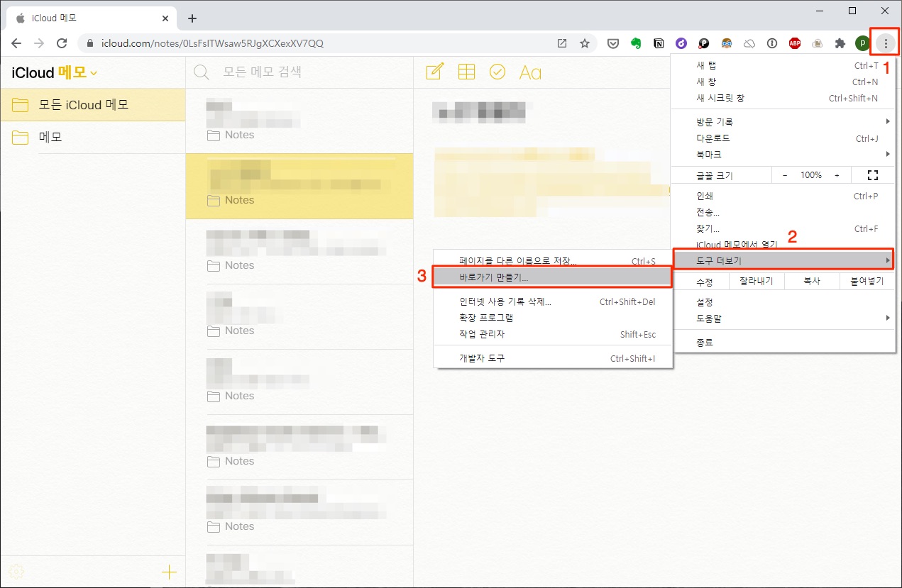Image resolution: width=902 pixels, height=588 pixels.
Task: Choose 인쇄 from the Chrome menu
Action: (x=783, y=196)
